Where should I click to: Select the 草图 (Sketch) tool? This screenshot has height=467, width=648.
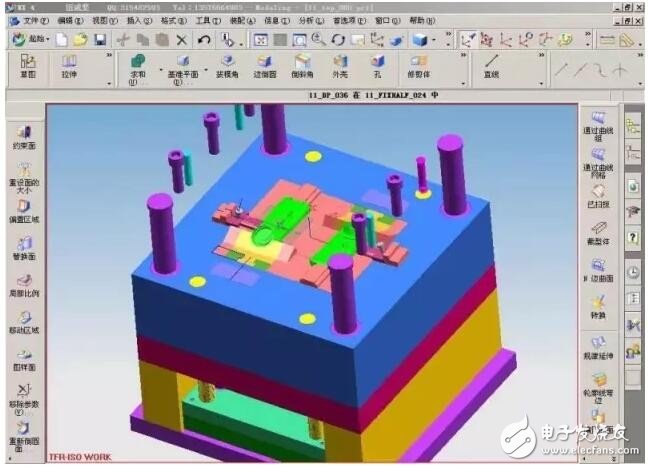[27, 66]
